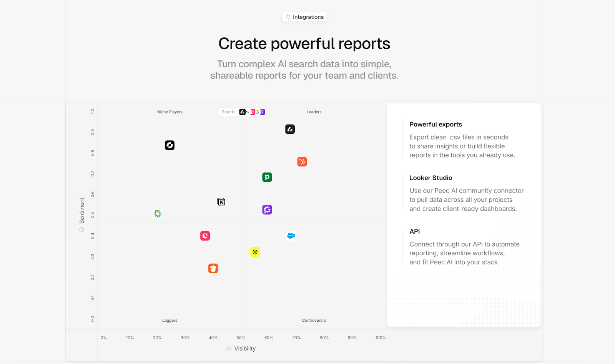Screen dimensions: 615x364
Task: Click the Leaders quadrant label
Action: tap(314, 112)
